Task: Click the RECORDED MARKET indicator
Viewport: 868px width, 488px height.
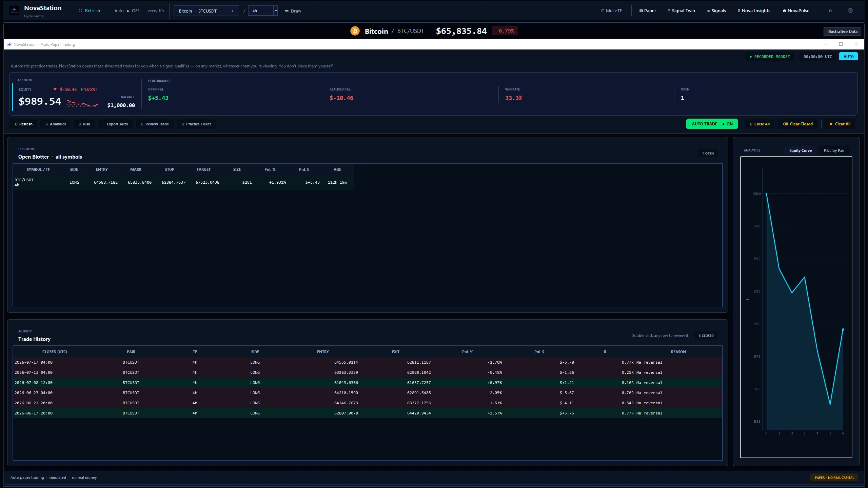Action: pos(770,57)
